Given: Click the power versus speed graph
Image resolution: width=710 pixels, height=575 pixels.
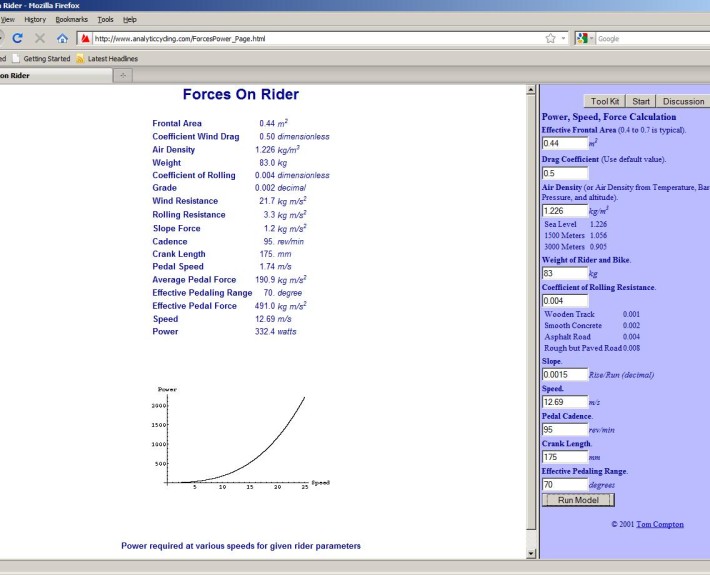Looking at the screenshot, I should 240,438.
